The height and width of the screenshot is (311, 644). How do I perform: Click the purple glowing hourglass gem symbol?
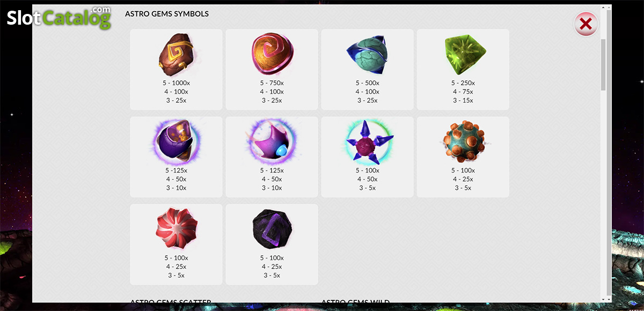[x=175, y=142]
